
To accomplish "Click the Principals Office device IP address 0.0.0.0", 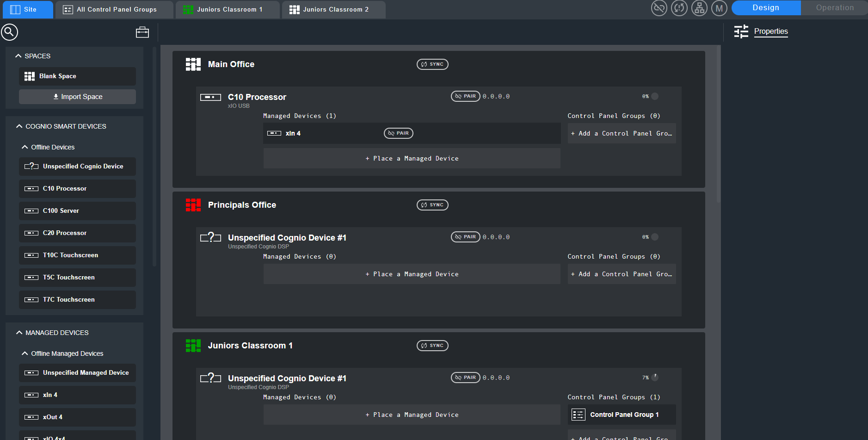I will point(496,237).
